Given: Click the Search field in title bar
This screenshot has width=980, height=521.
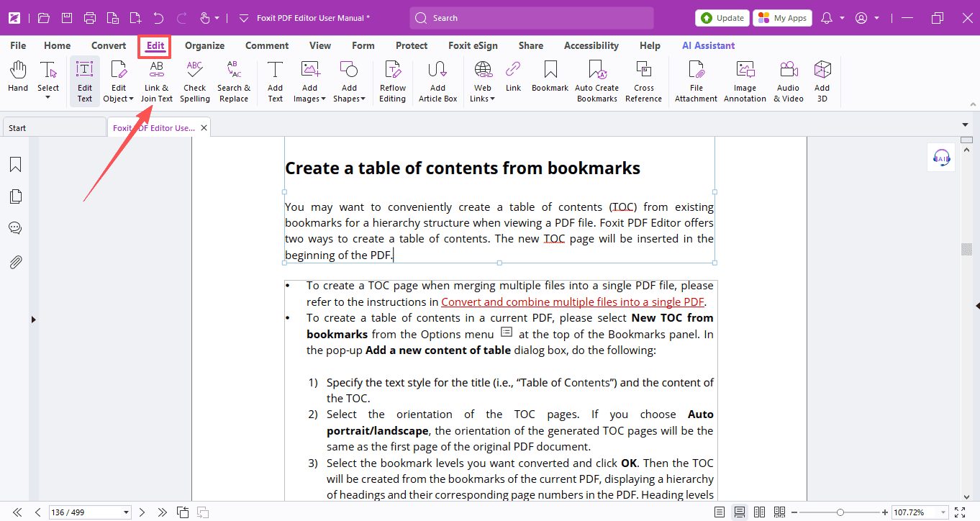Looking at the screenshot, I should click(x=532, y=18).
